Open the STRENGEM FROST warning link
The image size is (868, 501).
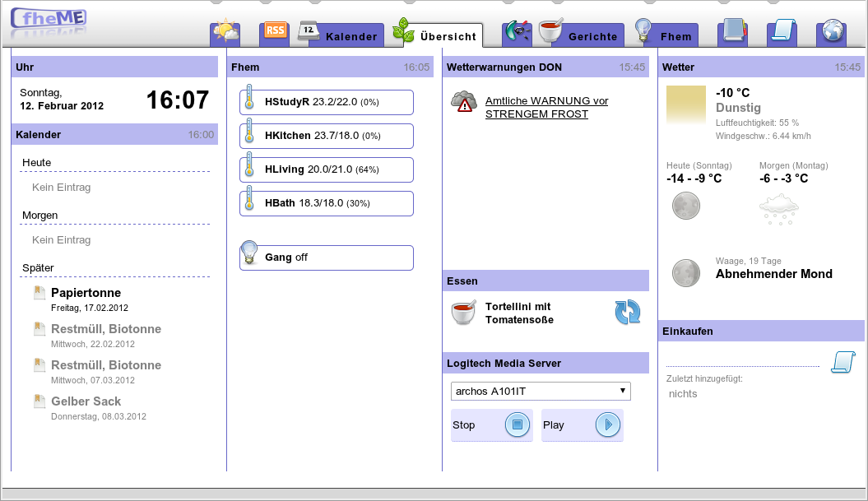[x=546, y=108]
